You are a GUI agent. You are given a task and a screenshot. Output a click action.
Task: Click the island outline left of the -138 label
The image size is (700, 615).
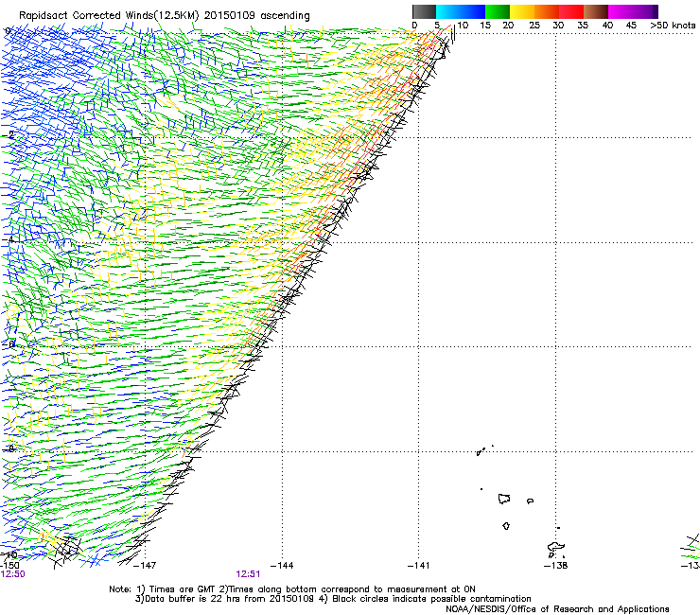(556, 547)
